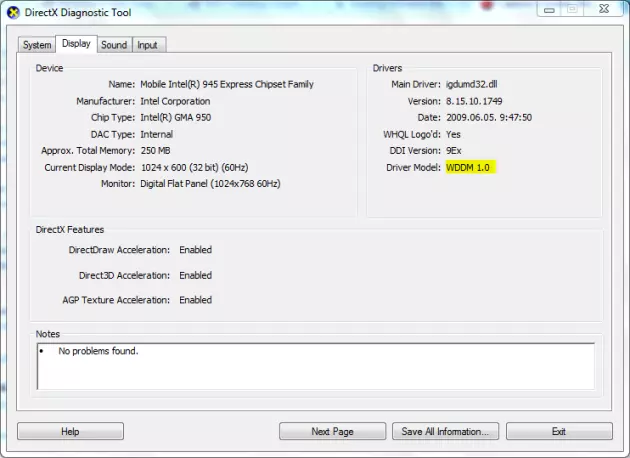Click the 1024 x 600 display mode value
Viewport: 630px width, 458px height.
[x=194, y=168]
